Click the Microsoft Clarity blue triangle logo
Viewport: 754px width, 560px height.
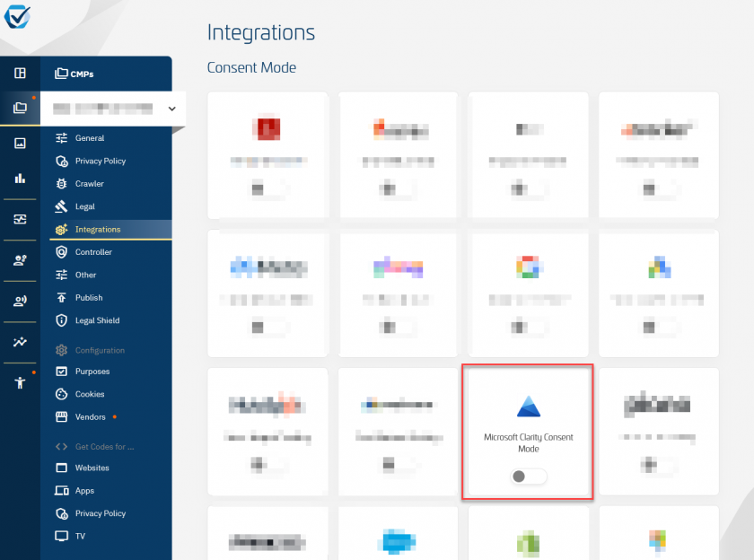click(x=529, y=407)
